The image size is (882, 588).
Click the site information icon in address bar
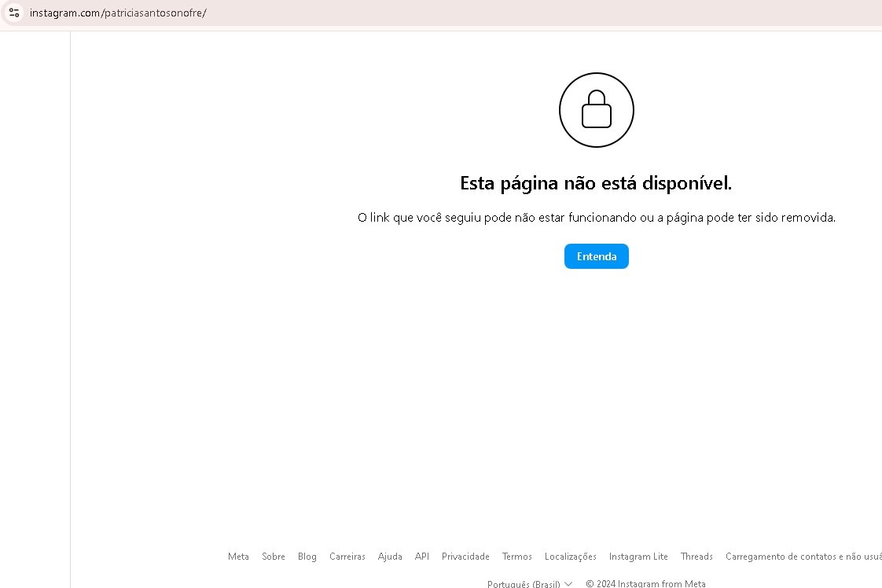tap(14, 13)
